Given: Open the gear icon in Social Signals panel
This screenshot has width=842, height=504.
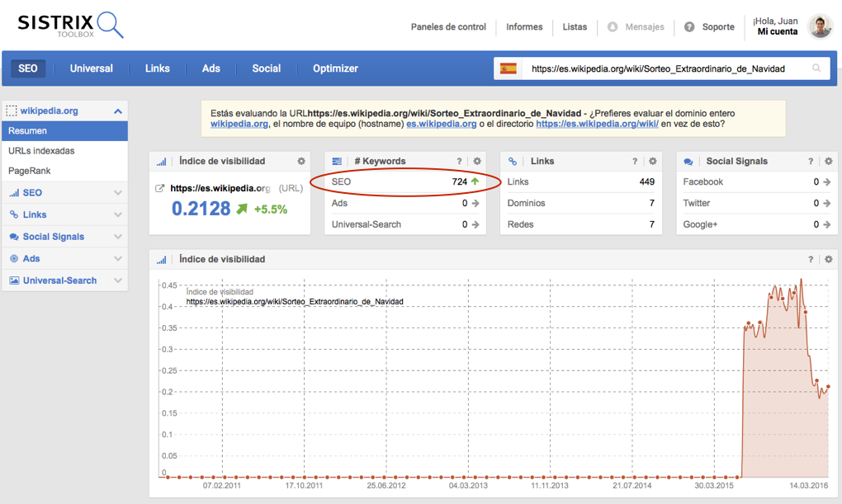Looking at the screenshot, I should click(828, 162).
